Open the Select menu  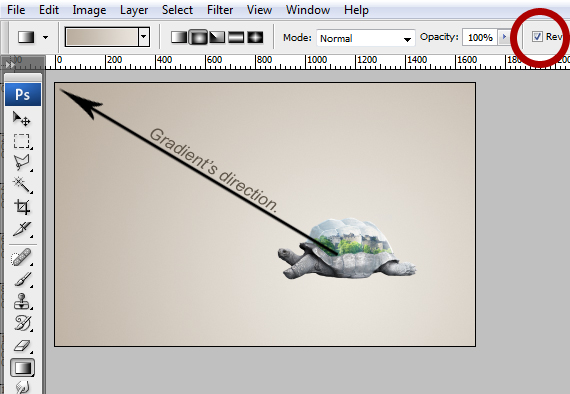pyautogui.click(x=177, y=10)
